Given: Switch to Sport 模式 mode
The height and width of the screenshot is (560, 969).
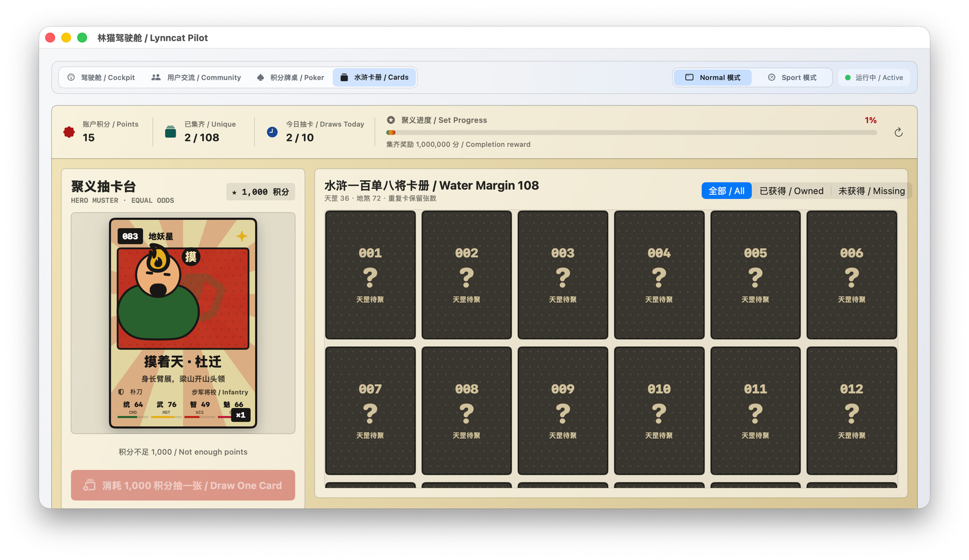Looking at the screenshot, I should (x=792, y=77).
